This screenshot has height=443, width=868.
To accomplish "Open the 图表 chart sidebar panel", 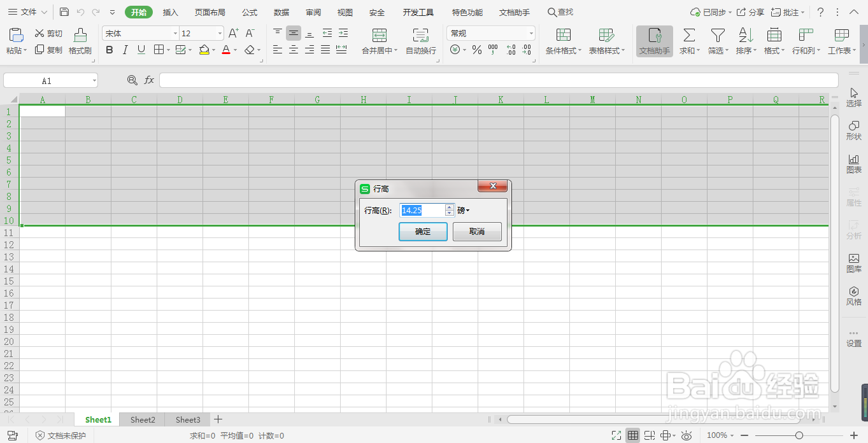I will click(854, 164).
